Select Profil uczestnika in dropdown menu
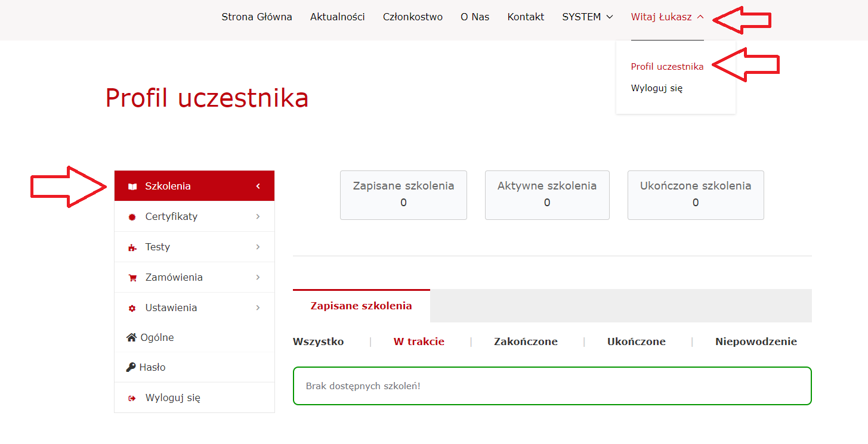The height and width of the screenshot is (444, 868). click(x=667, y=67)
